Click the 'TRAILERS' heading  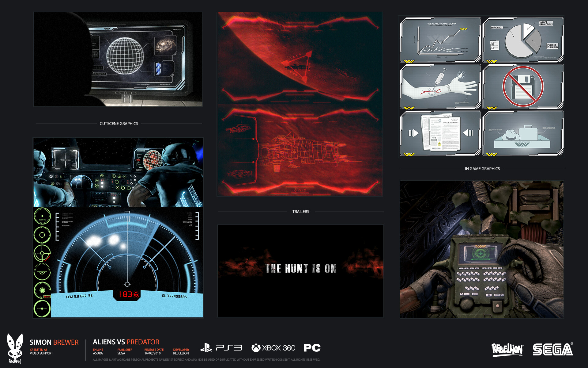301,212
